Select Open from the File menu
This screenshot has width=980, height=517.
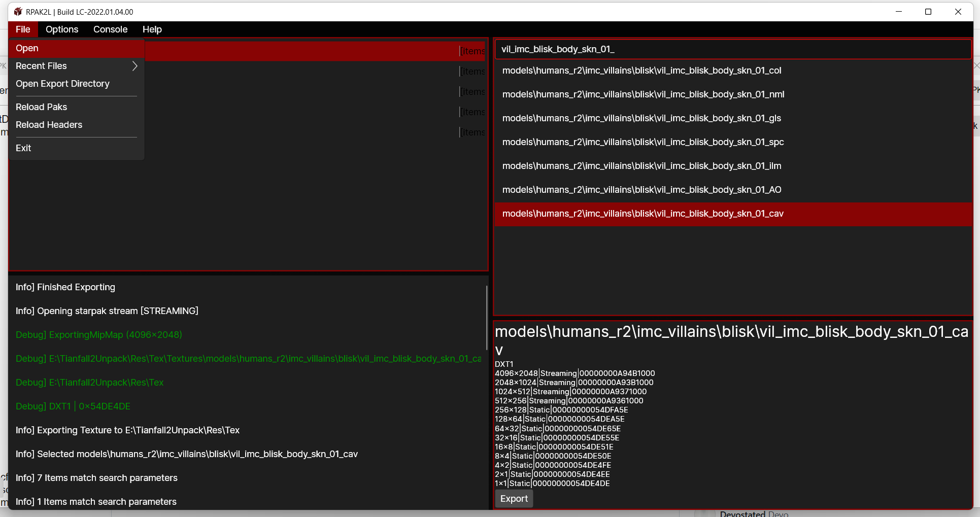click(27, 48)
